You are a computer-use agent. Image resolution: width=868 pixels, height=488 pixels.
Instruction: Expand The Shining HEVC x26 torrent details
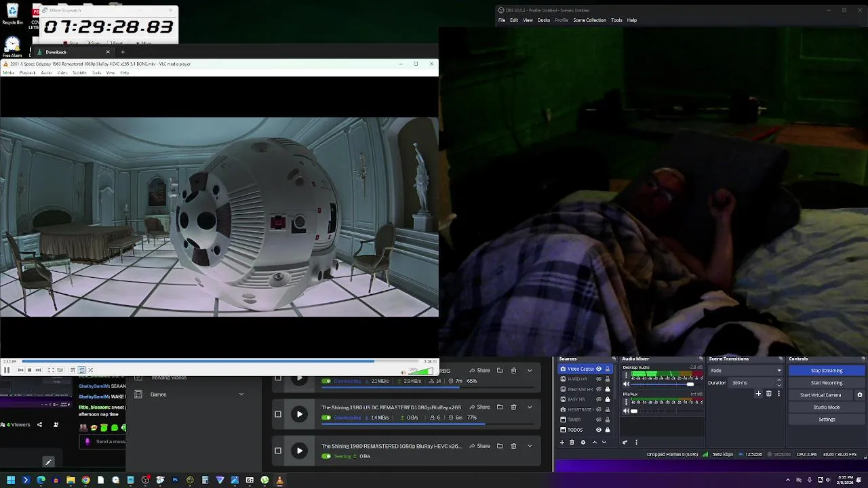pos(530,446)
